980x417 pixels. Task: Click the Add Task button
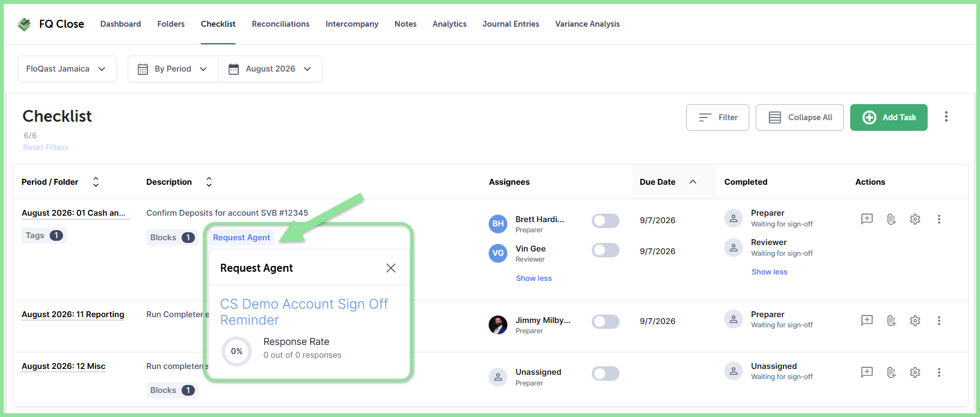click(889, 117)
